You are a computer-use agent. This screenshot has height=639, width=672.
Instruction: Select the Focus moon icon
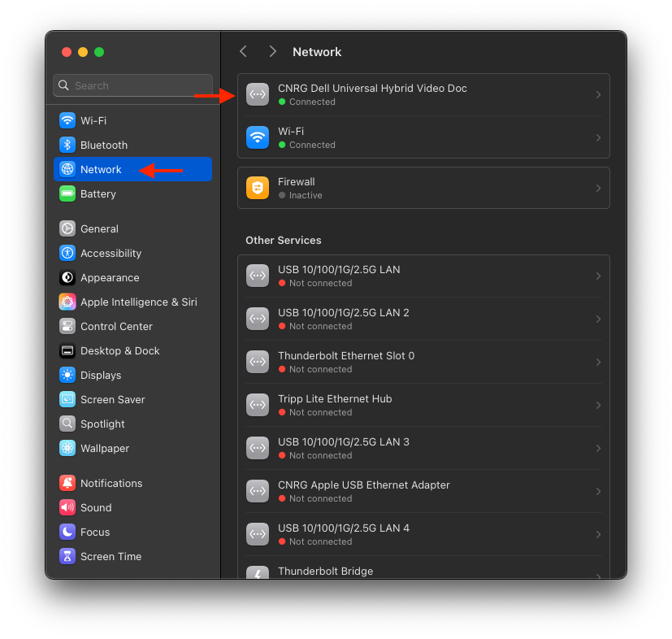(67, 532)
